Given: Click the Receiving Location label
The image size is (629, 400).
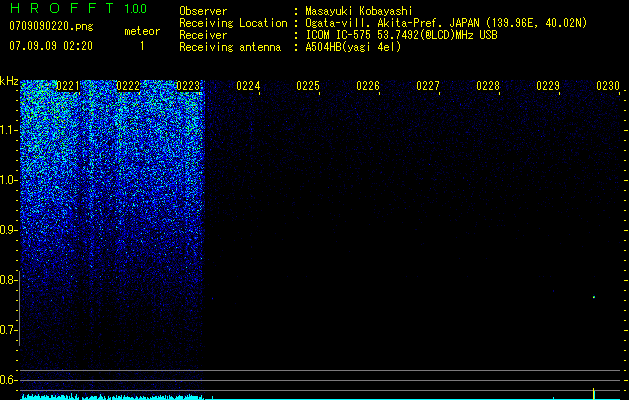Looking at the screenshot, I should [233, 23].
